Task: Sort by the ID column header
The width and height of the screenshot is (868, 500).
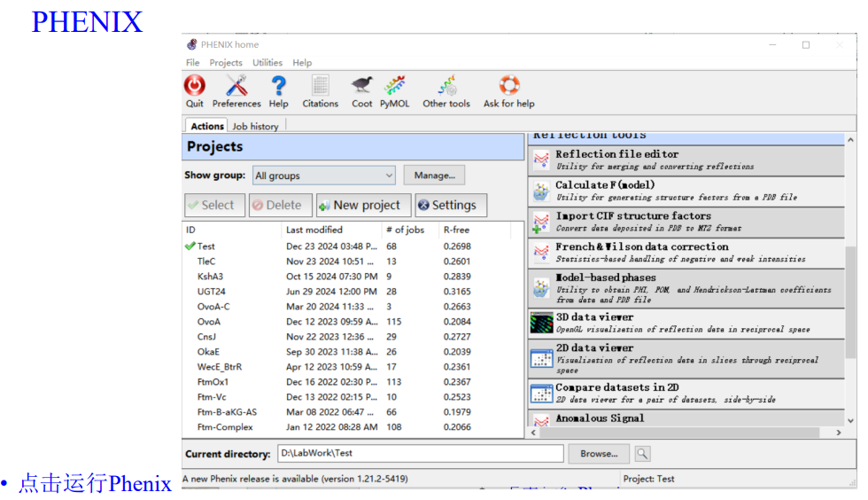Action: tap(231, 230)
